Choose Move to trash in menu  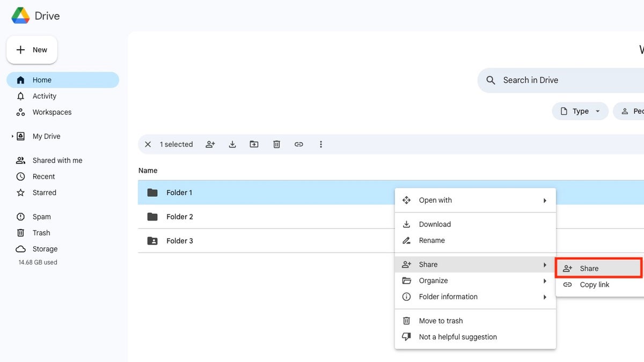(475, 321)
